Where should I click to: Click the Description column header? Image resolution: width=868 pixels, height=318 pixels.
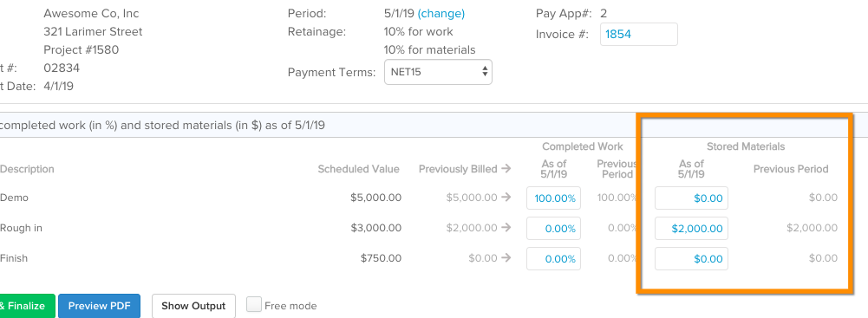click(27, 169)
